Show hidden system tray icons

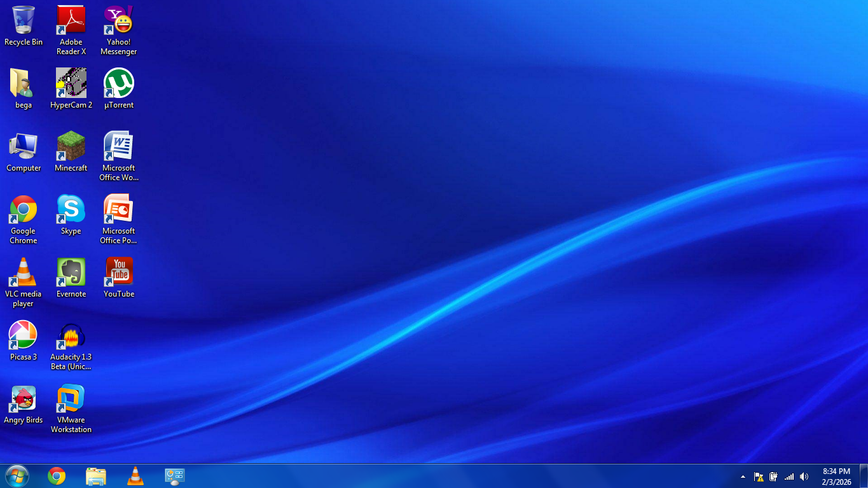[743, 477]
